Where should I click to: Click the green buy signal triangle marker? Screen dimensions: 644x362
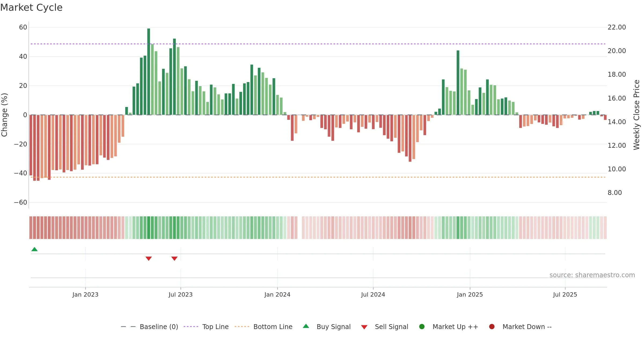pyautogui.click(x=34, y=249)
